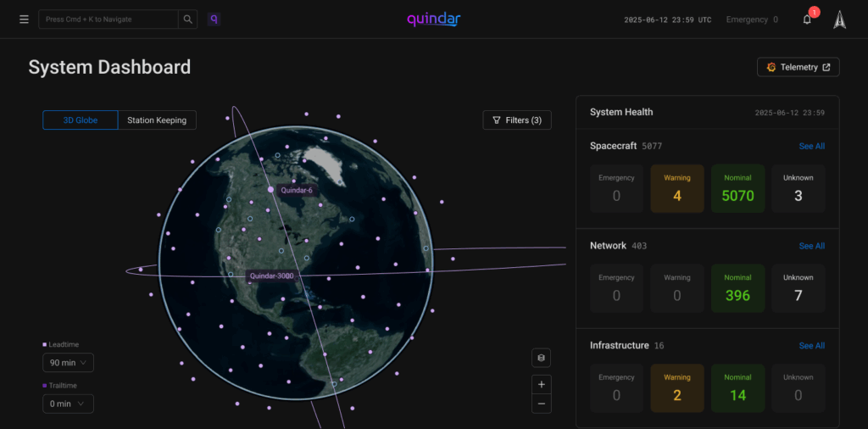Open the notifications bell
This screenshot has height=429, width=868.
coord(807,19)
